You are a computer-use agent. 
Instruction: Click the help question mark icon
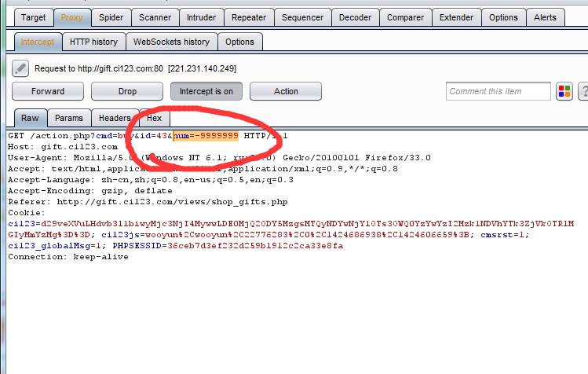(x=584, y=91)
